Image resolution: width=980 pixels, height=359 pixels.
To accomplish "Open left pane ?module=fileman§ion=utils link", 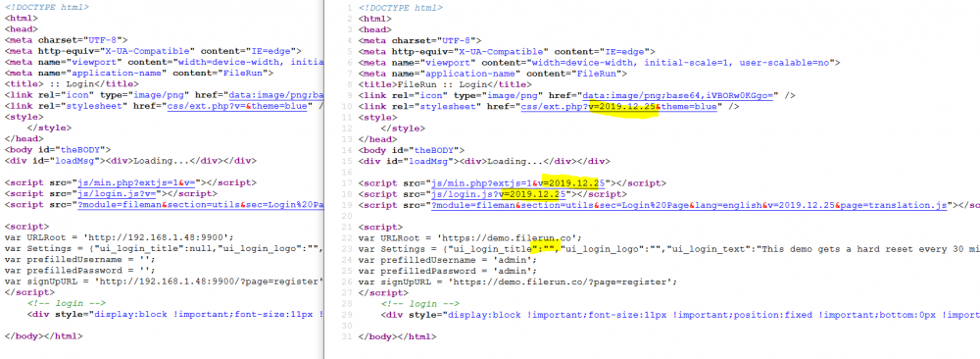I will [200, 205].
